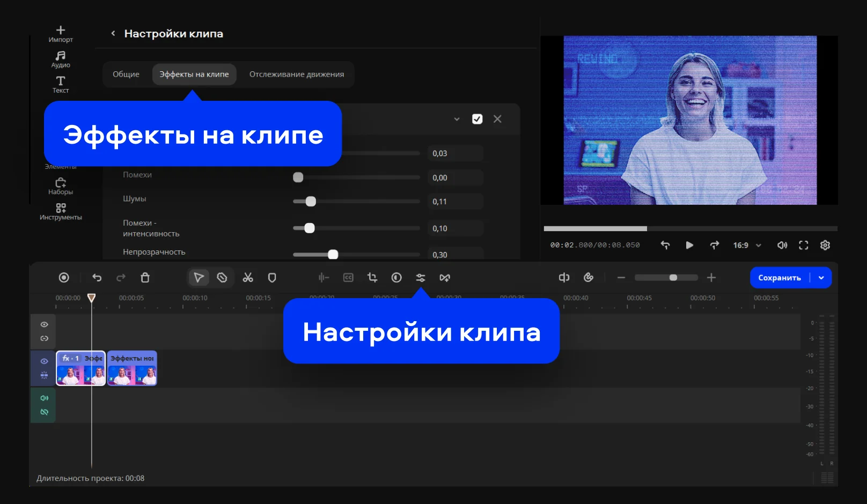This screenshot has width=867, height=504.
Task: Select the Text tool in sidebar
Action: [61, 84]
